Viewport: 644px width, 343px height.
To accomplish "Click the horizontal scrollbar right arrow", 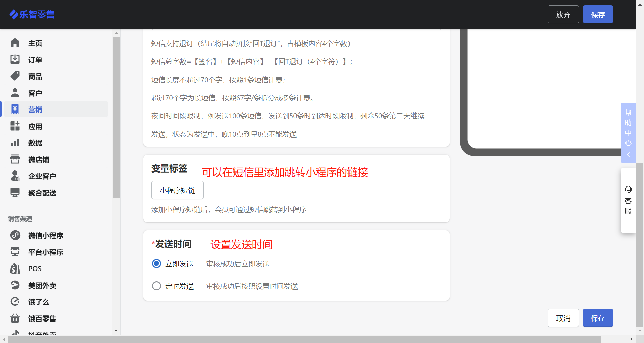I will [x=631, y=339].
